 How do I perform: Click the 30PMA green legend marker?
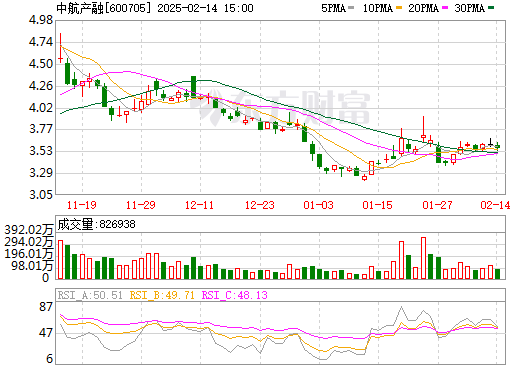[491, 8]
